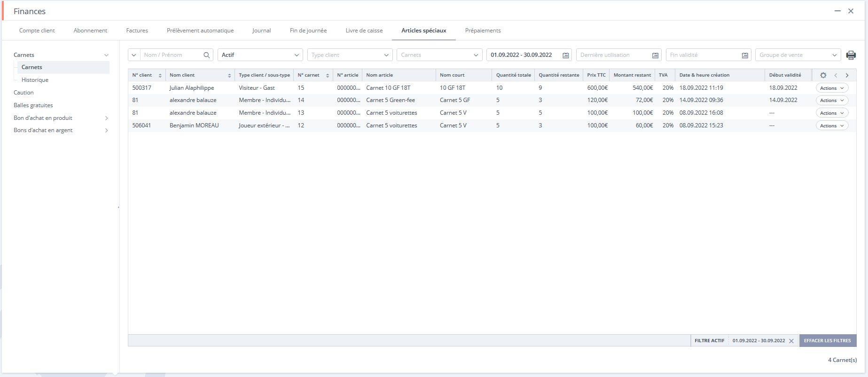Print the carnets list with printer icon
Viewport: 868px width, 377px height.
tap(851, 55)
